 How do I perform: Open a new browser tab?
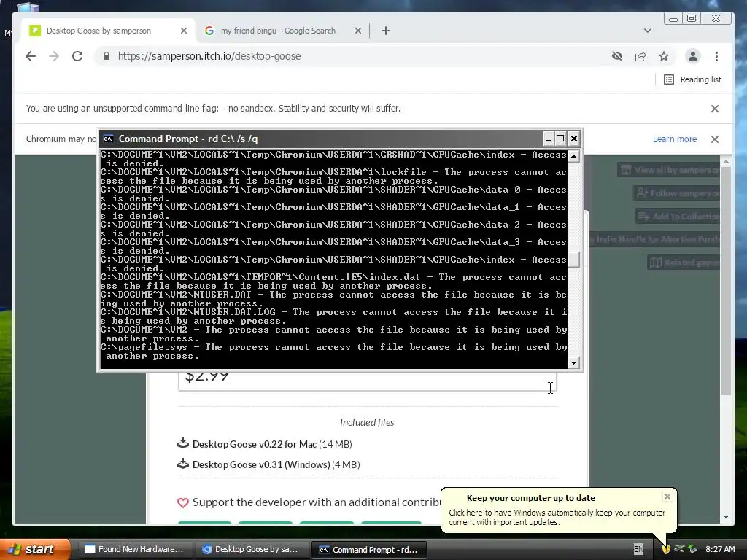(x=386, y=31)
